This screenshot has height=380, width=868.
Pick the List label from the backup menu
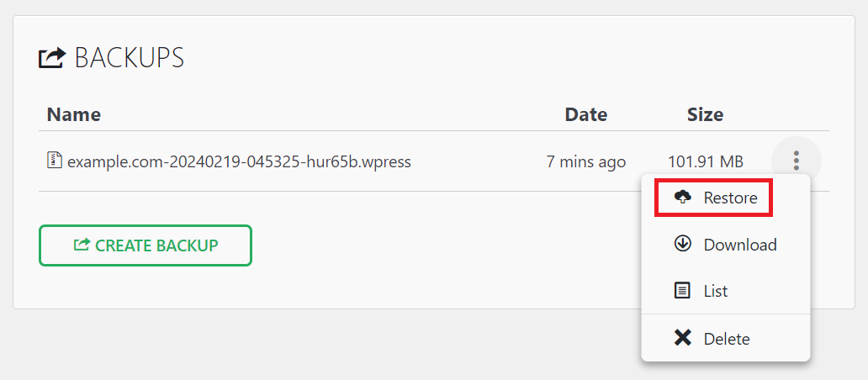tap(716, 291)
